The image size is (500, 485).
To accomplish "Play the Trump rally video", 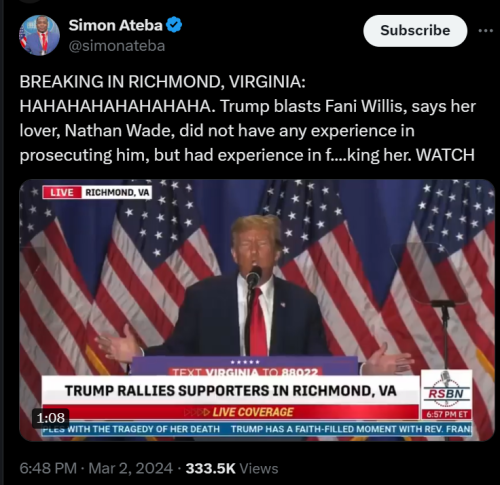I will [x=257, y=310].
